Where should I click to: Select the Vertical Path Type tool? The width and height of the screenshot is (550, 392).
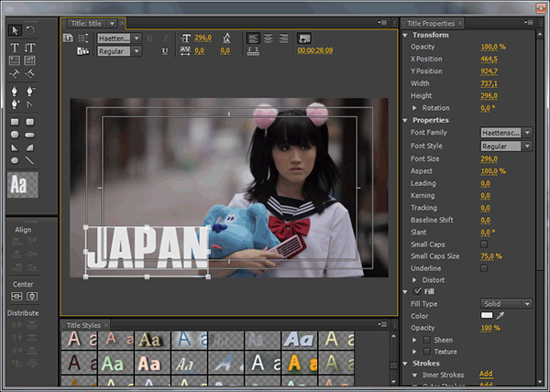pyautogui.click(x=30, y=73)
